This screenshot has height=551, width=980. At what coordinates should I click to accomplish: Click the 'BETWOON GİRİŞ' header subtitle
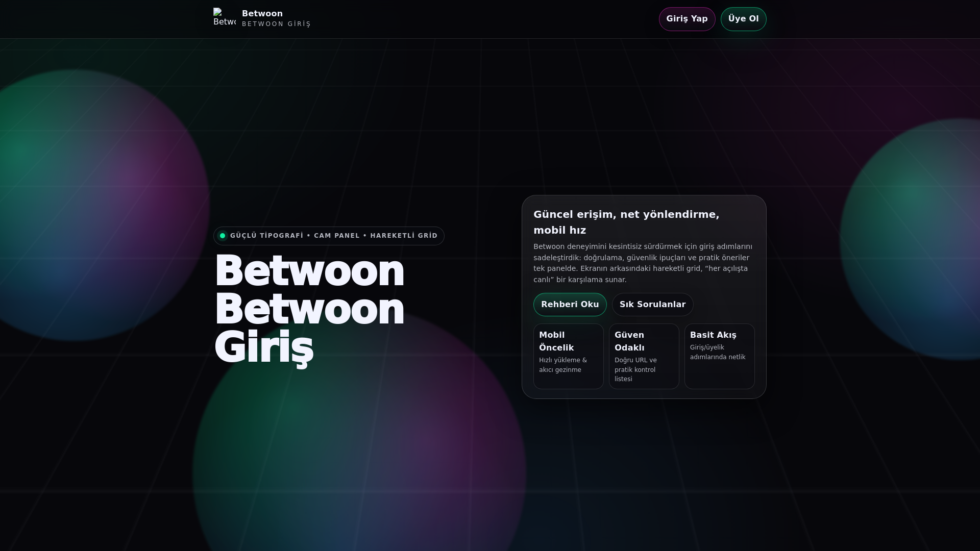(x=276, y=24)
